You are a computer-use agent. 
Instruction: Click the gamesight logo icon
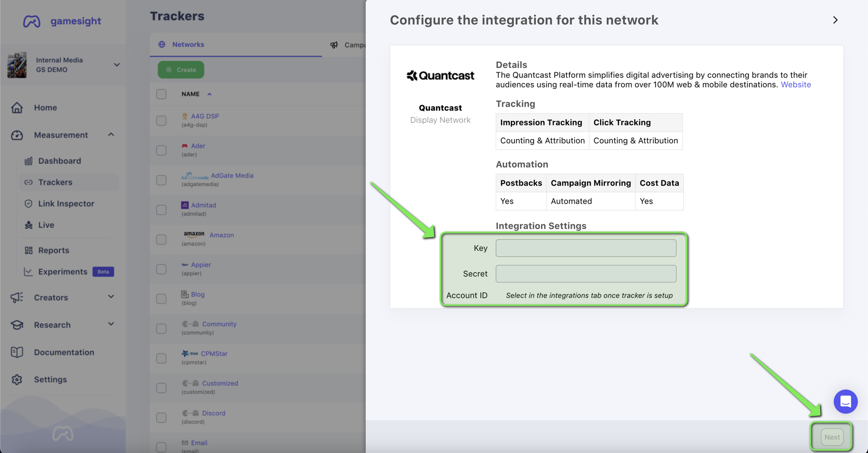32,21
